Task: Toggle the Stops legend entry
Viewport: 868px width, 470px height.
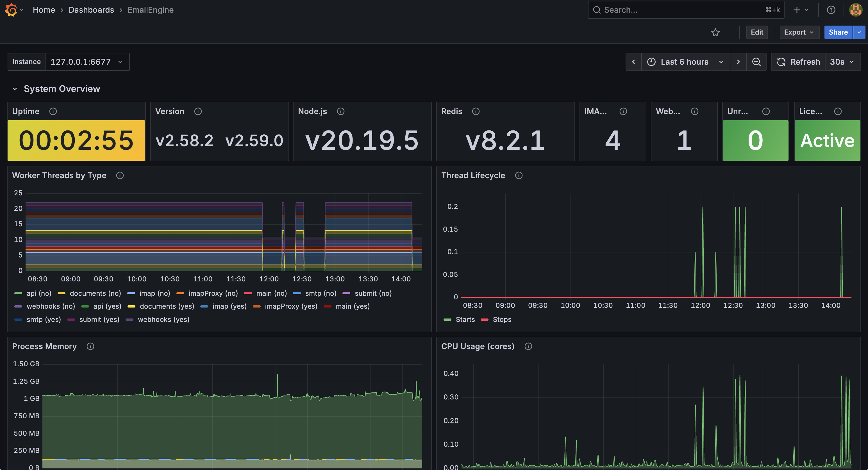Action: (502, 319)
